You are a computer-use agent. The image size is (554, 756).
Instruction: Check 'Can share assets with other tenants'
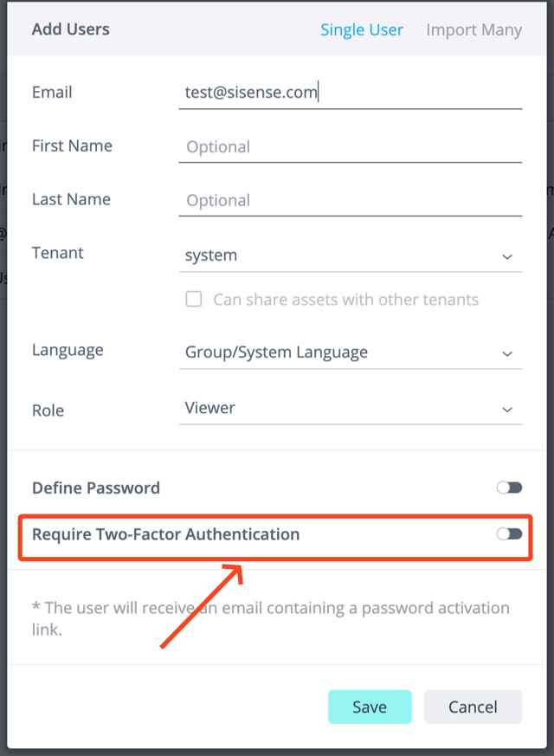(195, 300)
